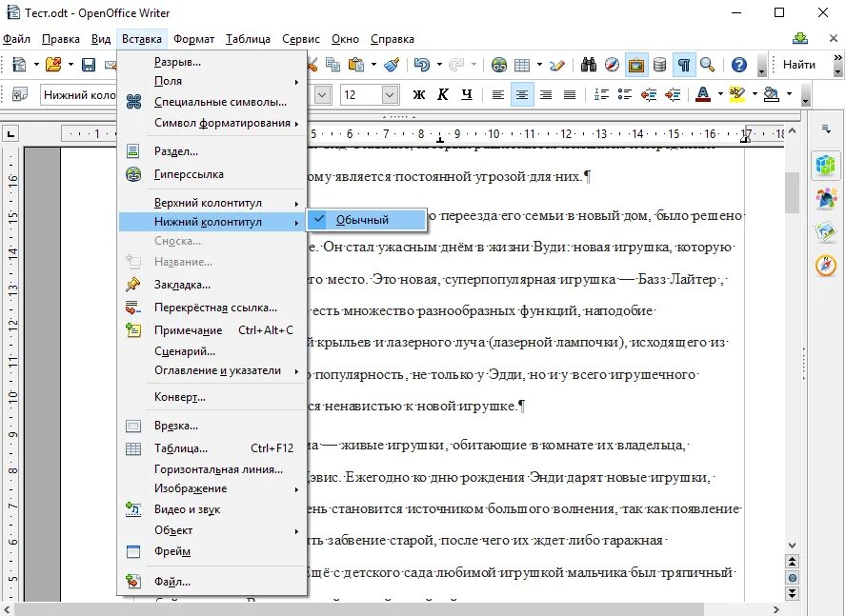Click the Font color A swatch

tap(702, 95)
